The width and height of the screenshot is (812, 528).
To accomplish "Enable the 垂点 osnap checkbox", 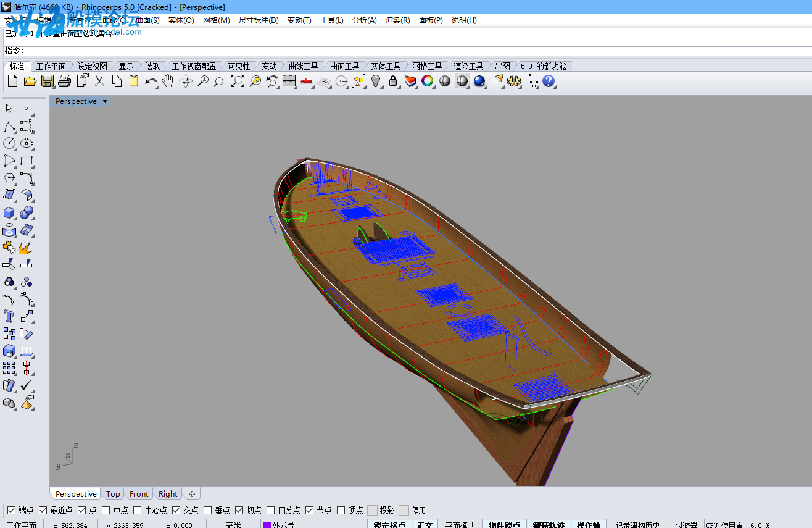I will point(208,510).
